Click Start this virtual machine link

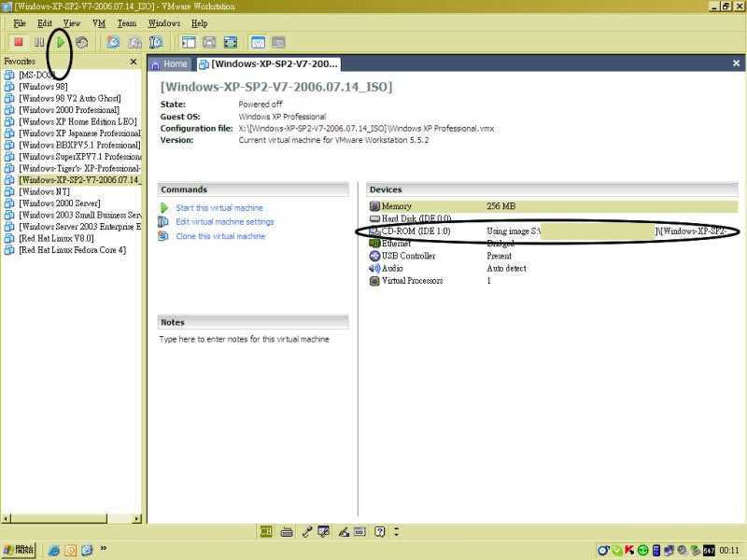tap(219, 208)
